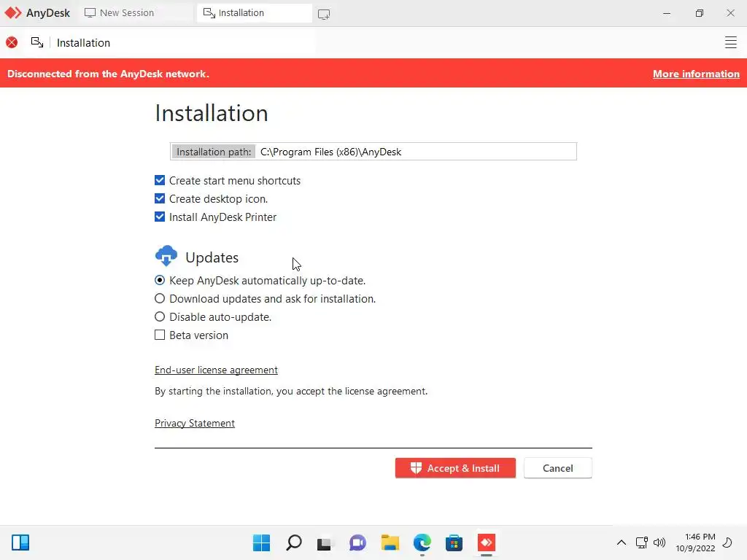The image size is (747, 560).
Task: Click the installation icon beside the page title
Action: point(37,42)
